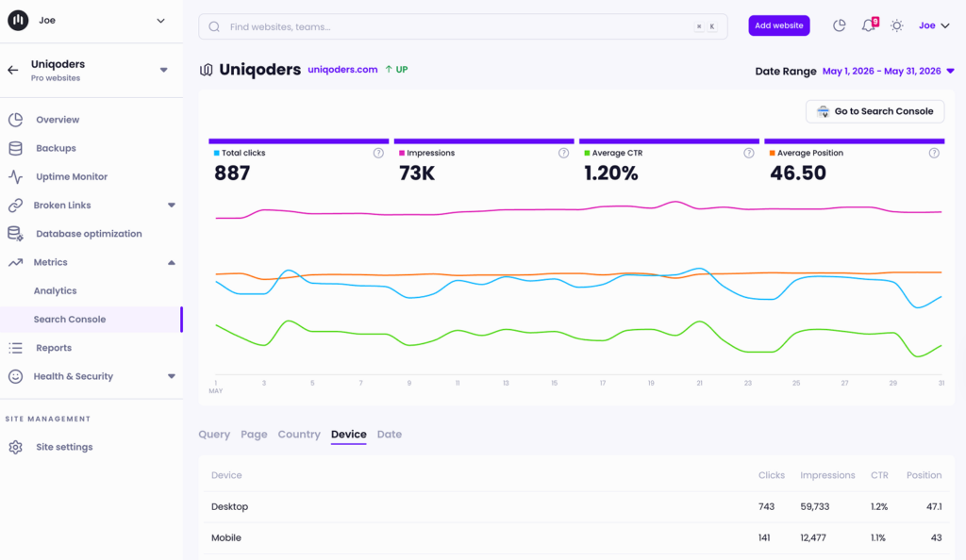Click the UP status indicator
This screenshot has height=560, width=966.
(397, 70)
